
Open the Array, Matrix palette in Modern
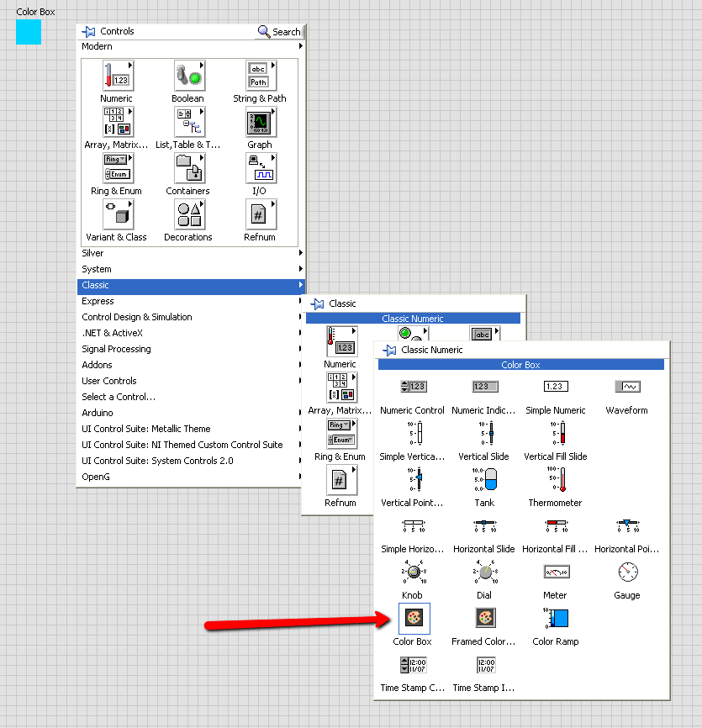click(x=118, y=122)
